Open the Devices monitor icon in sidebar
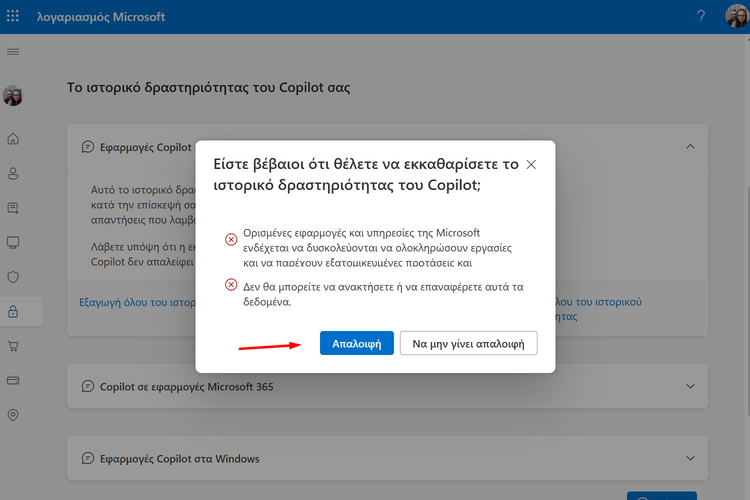Viewport: 750px width, 500px height. coord(13,242)
